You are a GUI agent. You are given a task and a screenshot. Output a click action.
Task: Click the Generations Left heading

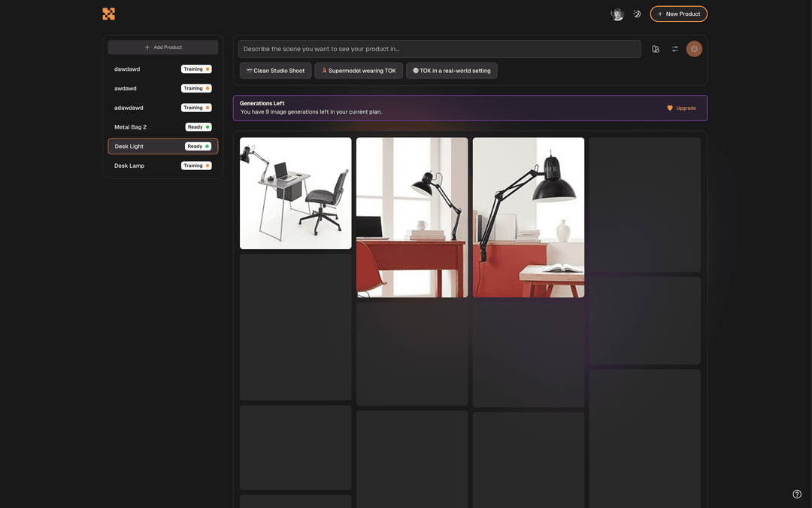(x=262, y=103)
